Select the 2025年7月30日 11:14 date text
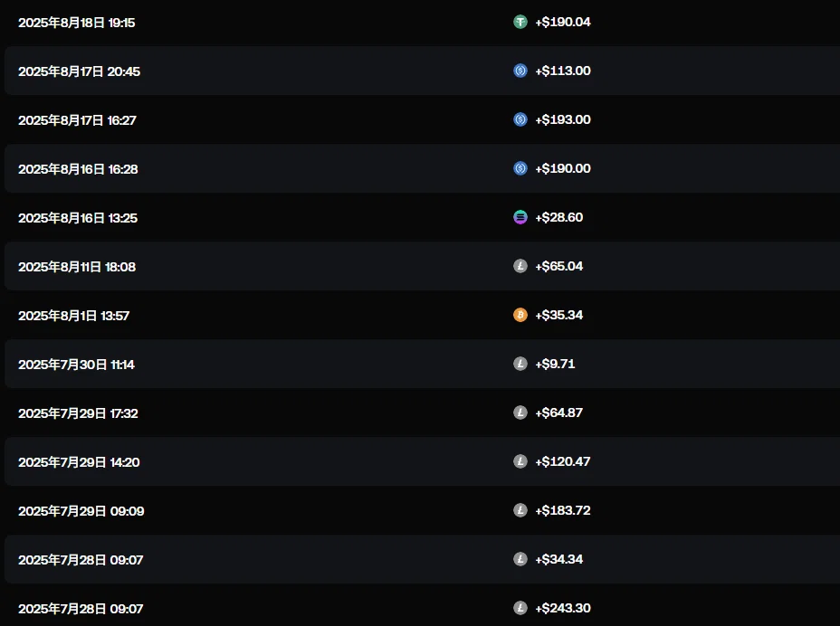Image resolution: width=840 pixels, height=626 pixels. [77, 365]
